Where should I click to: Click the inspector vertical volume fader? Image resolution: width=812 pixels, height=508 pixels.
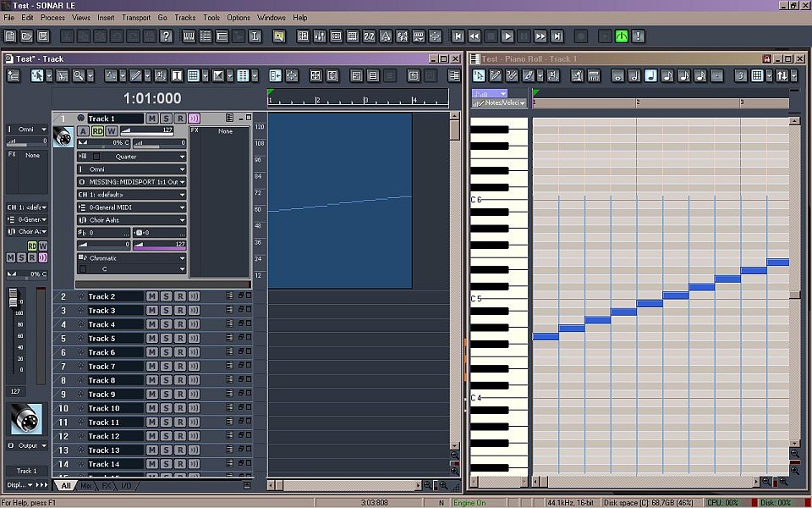14,299
